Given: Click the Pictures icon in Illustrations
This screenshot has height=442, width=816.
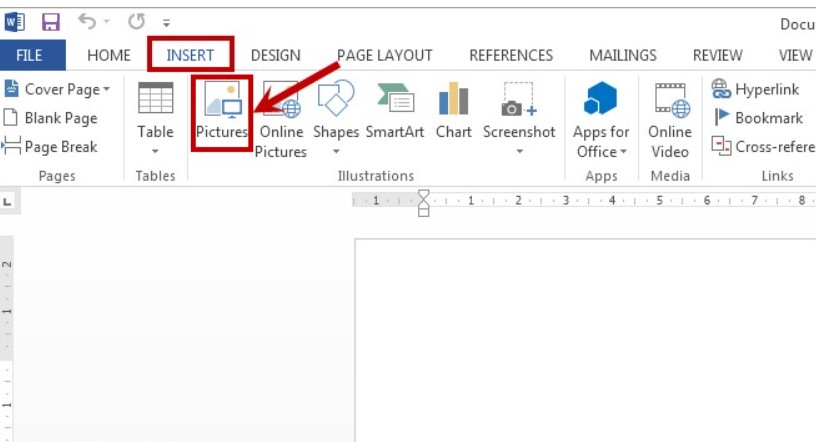Looking at the screenshot, I should (221, 100).
